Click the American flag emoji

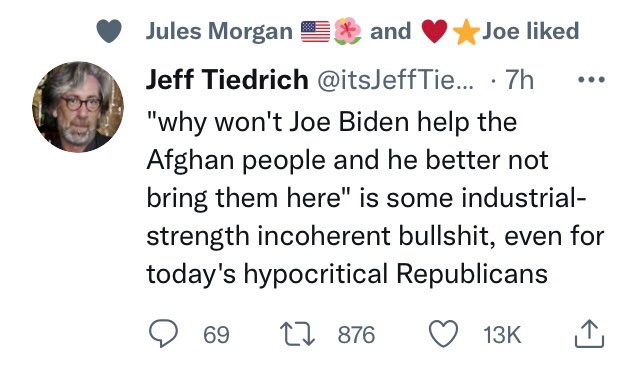tap(316, 31)
